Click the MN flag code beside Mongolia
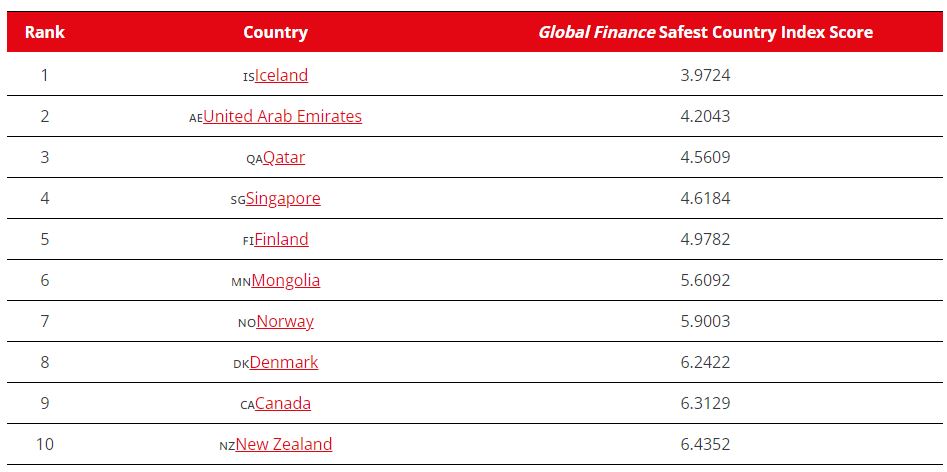The image size is (947, 472). pos(241,282)
